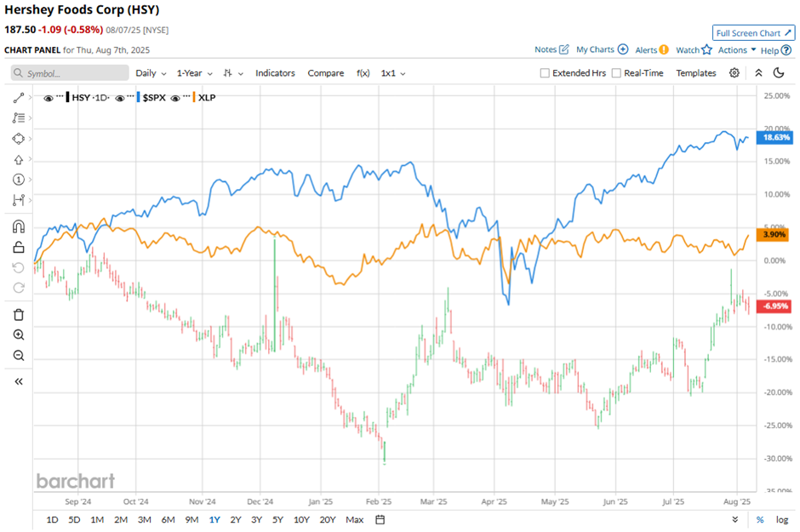Select the 3M range button
The image size is (800, 532).
pos(145,520)
